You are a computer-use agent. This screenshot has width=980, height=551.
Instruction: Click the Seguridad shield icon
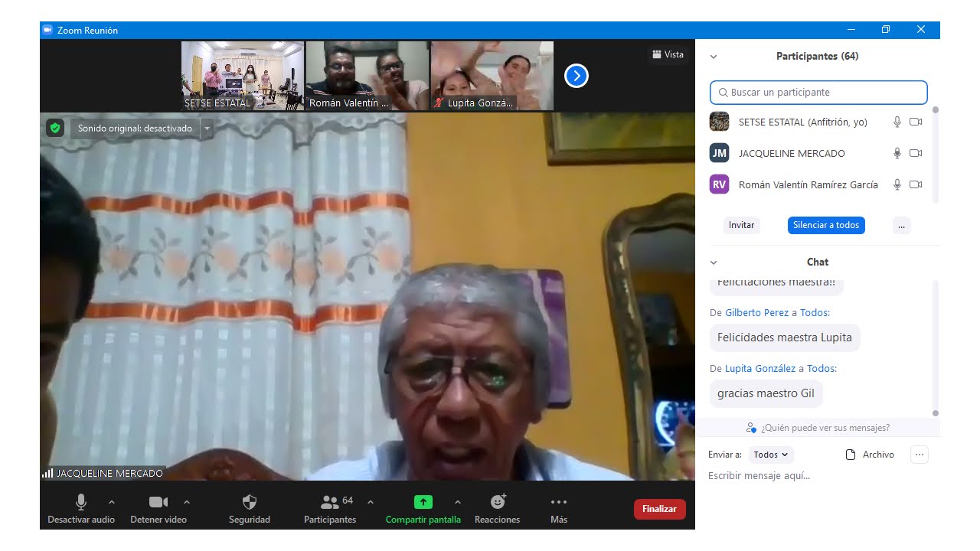coord(250,502)
